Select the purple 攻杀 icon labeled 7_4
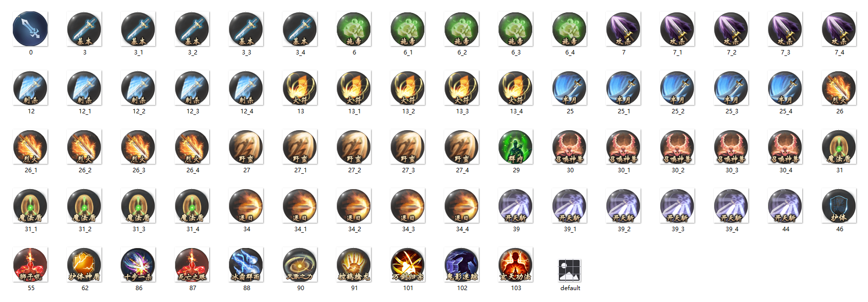868x302 pixels. (x=839, y=29)
